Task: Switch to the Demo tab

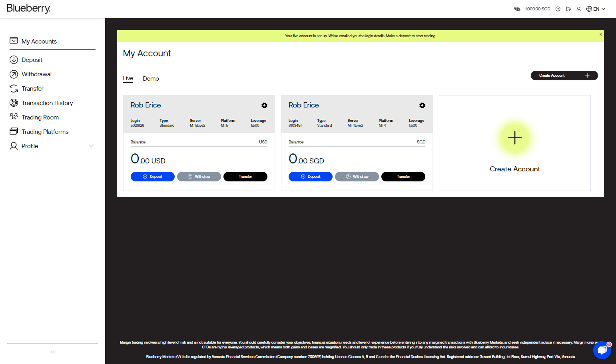Action: pos(151,79)
